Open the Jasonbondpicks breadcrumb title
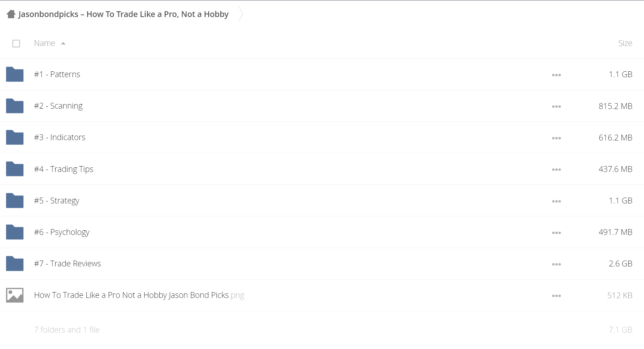Image resolution: width=644 pixels, height=349 pixels. point(124,14)
